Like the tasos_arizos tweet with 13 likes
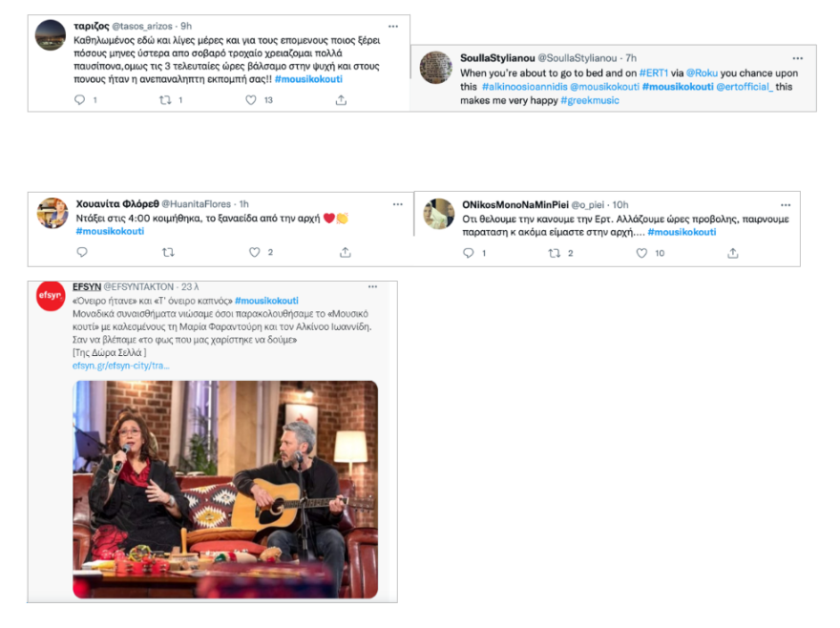 251,99
